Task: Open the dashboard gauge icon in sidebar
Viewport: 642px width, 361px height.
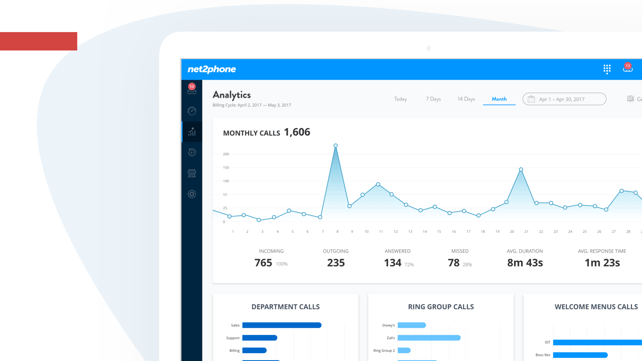Action: click(x=192, y=111)
